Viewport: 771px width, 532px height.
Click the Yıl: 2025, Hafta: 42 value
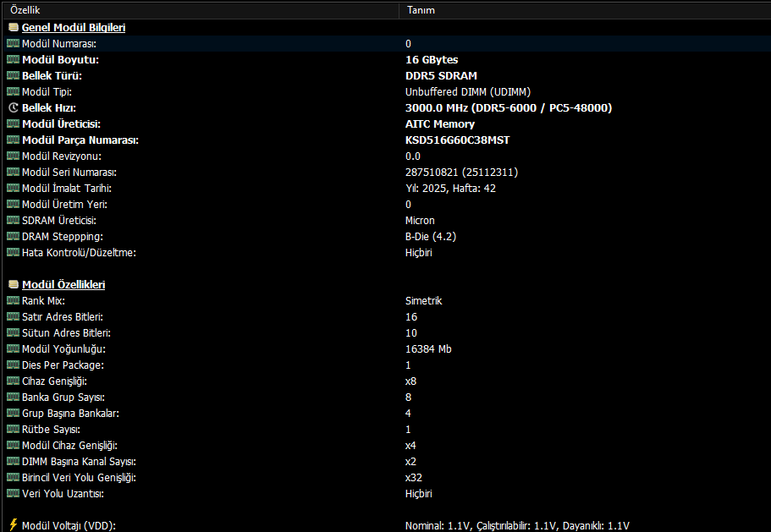click(x=450, y=188)
